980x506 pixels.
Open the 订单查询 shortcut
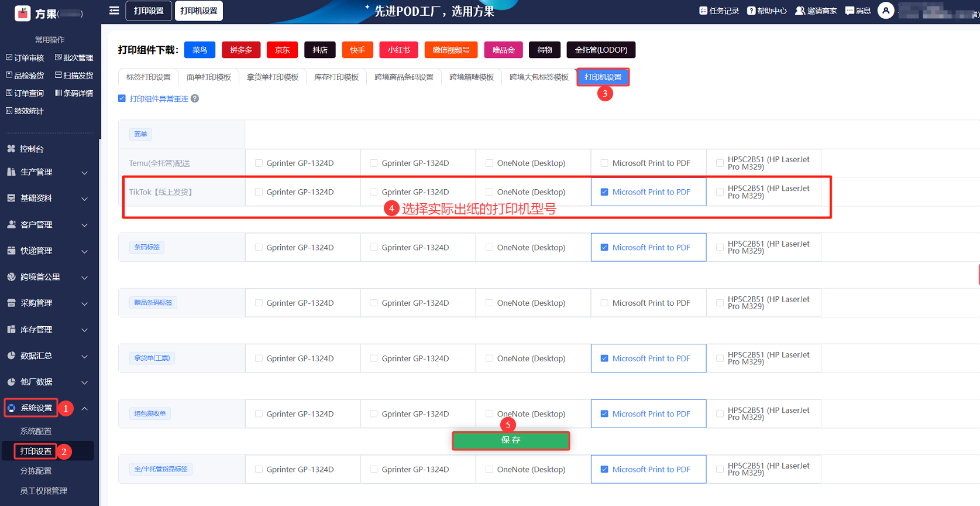point(25,93)
